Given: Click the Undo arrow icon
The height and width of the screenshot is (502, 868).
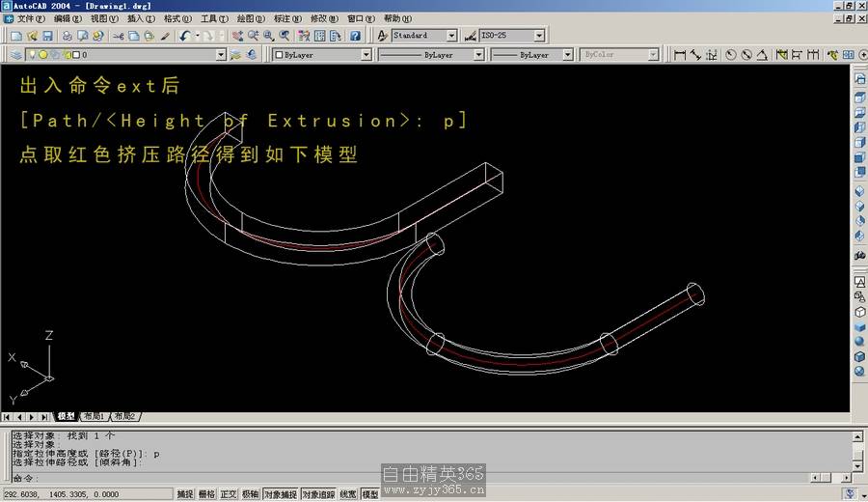Looking at the screenshot, I should click(x=184, y=36).
